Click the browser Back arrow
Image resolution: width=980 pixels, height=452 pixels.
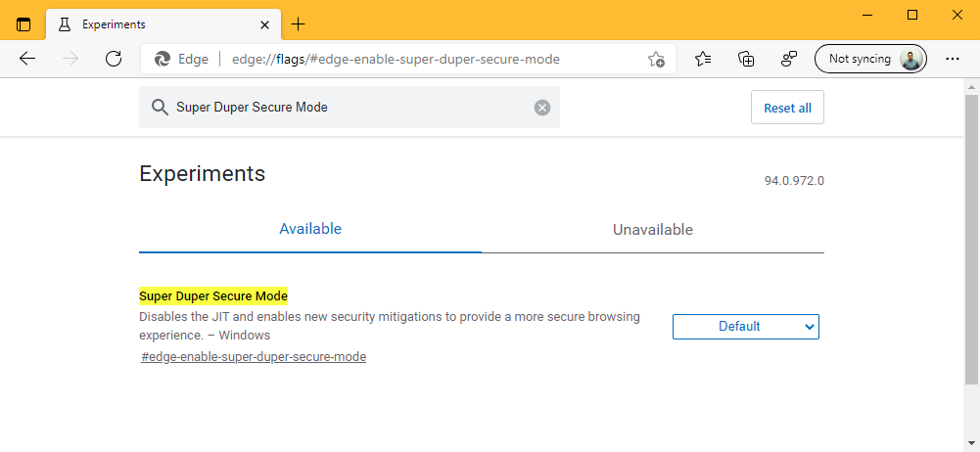pyautogui.click(x=27, y=59)
